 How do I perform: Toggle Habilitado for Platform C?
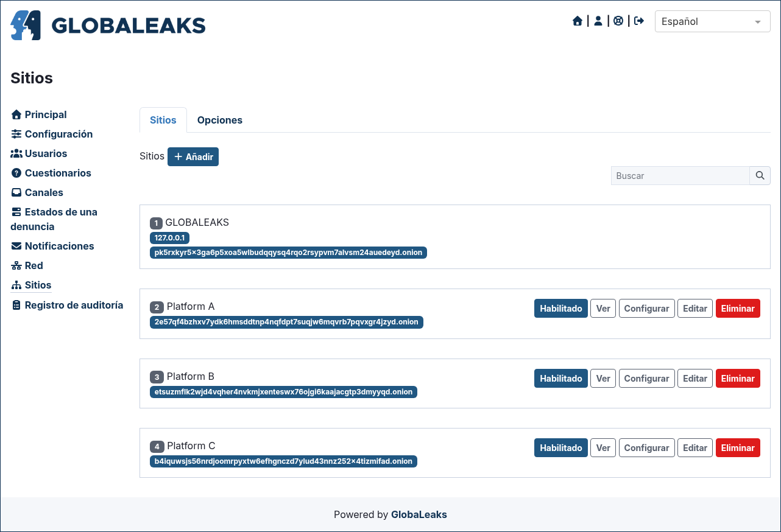(x=561, y=448)
